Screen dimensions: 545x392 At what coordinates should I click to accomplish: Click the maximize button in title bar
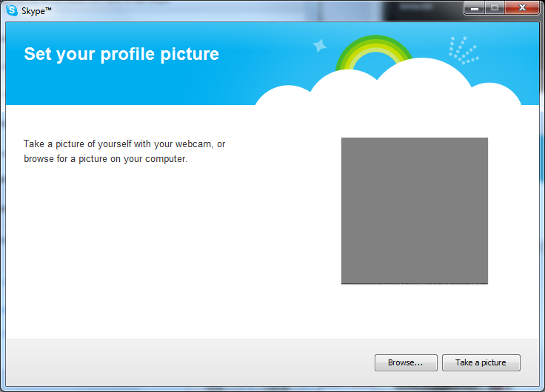pos(494,8)
